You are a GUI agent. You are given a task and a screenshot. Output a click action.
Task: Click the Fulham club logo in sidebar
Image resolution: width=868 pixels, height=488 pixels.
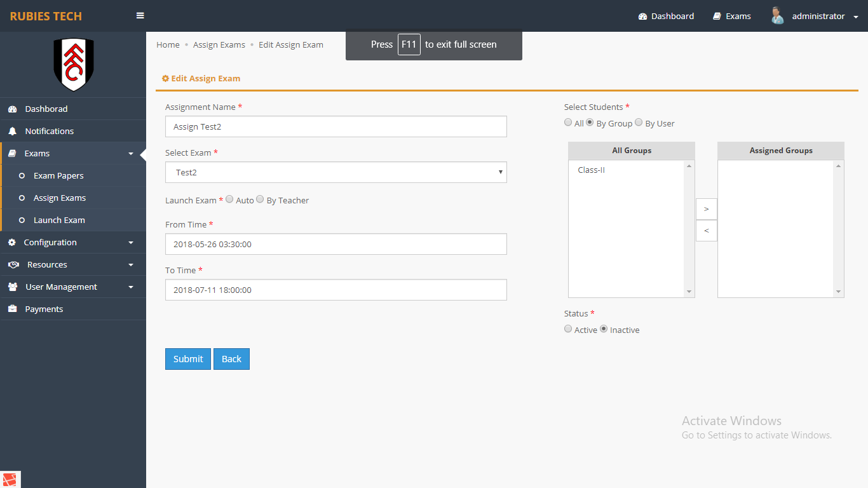73,64
